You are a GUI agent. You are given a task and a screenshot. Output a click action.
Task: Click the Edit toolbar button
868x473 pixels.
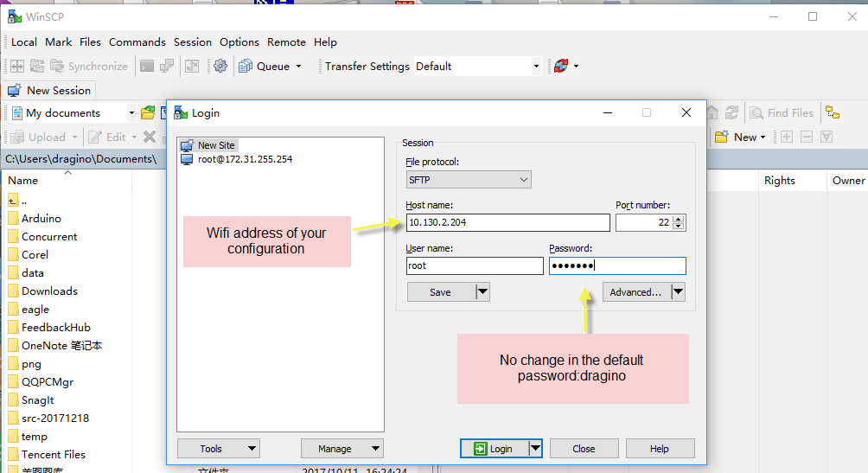click(x=107, y=137)
